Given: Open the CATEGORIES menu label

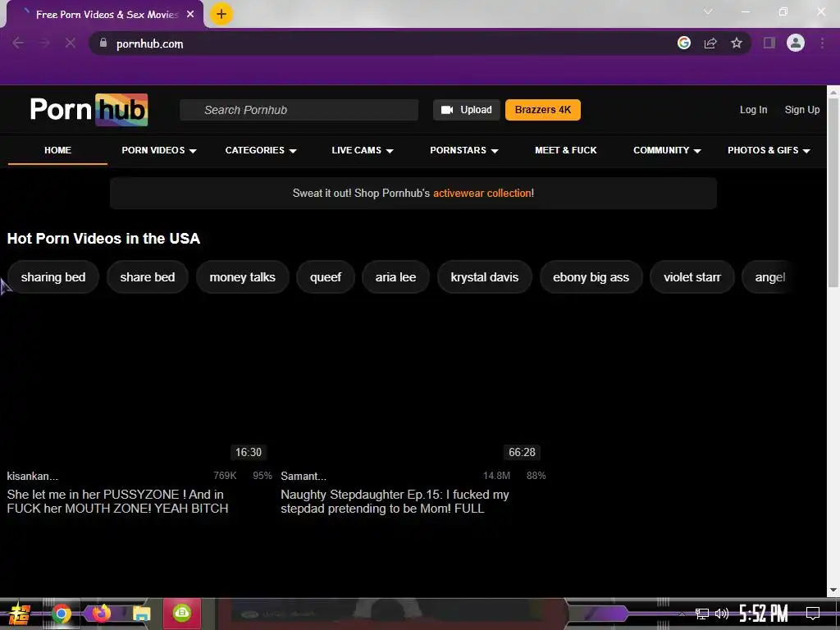Looking at the screenshot, I should point(254,150).
